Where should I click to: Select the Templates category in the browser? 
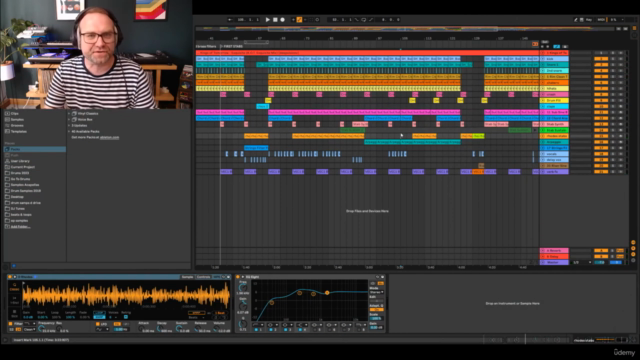(x=19, y=131)
